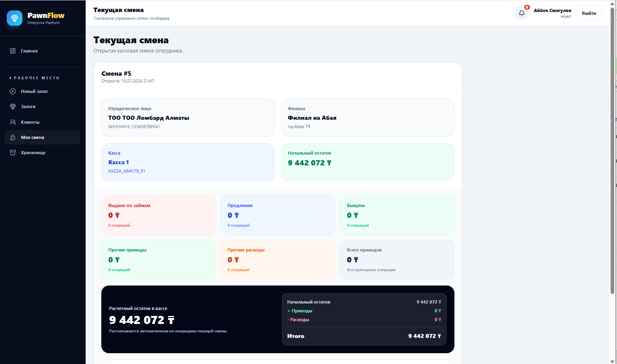Click the Прочие приходы card
The image size is (617, 364).
pos(159,259)
